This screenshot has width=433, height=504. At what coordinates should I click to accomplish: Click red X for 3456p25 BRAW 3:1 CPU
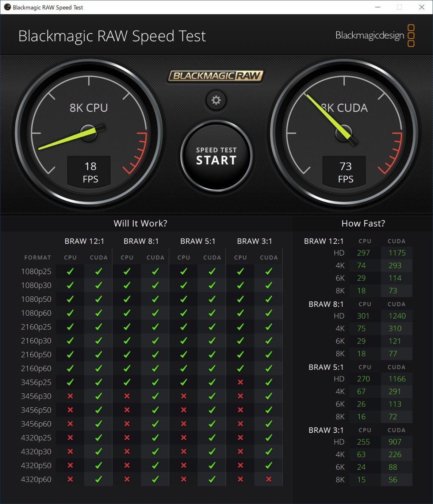[240, 382]
